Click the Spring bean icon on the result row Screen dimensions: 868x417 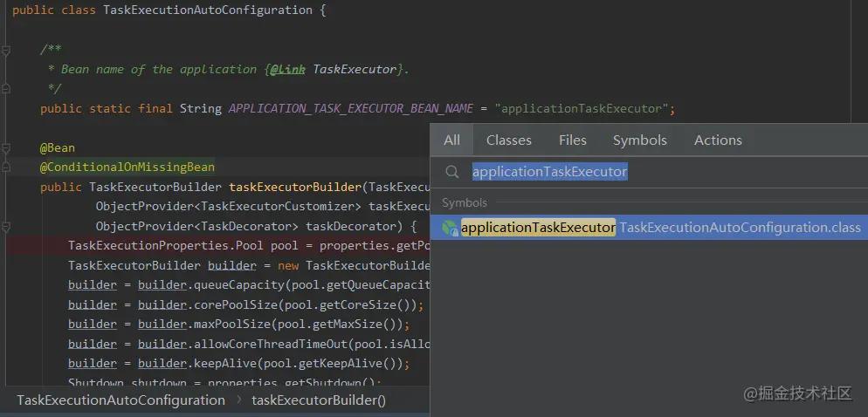tap(450, 228)
